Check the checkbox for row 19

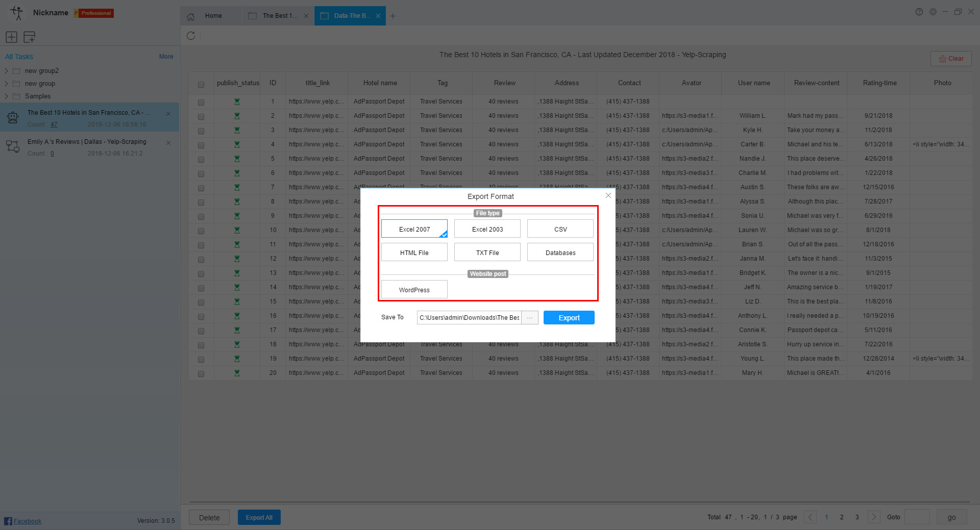pyautogui.click(x=201, y=360)
